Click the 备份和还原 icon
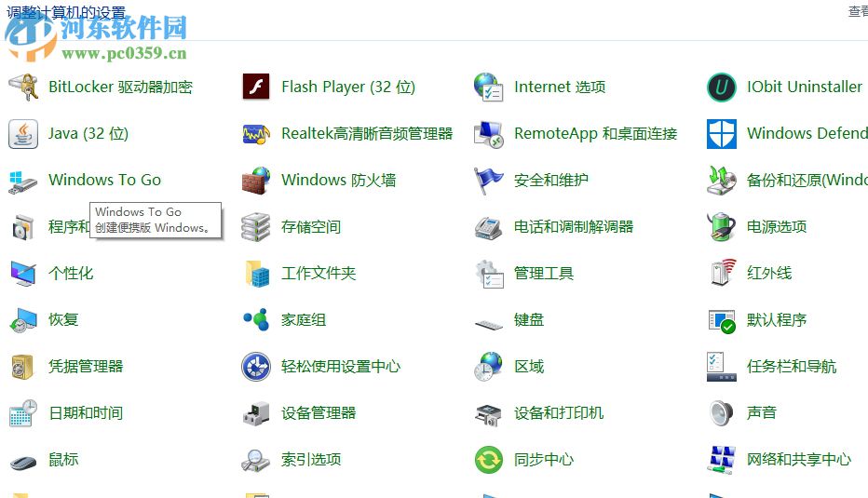868x498 pixels. click(721, 181)
